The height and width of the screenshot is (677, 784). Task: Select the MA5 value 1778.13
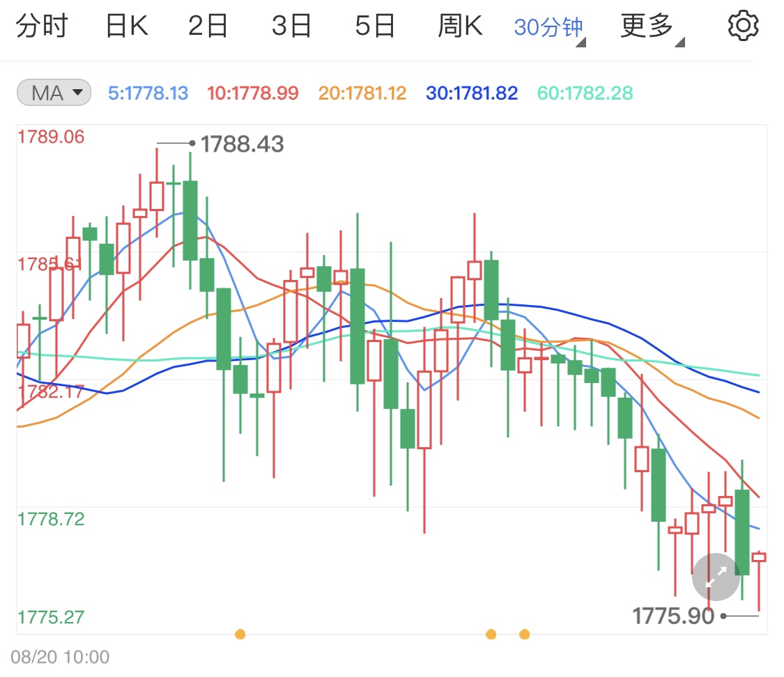coord(148,92)
